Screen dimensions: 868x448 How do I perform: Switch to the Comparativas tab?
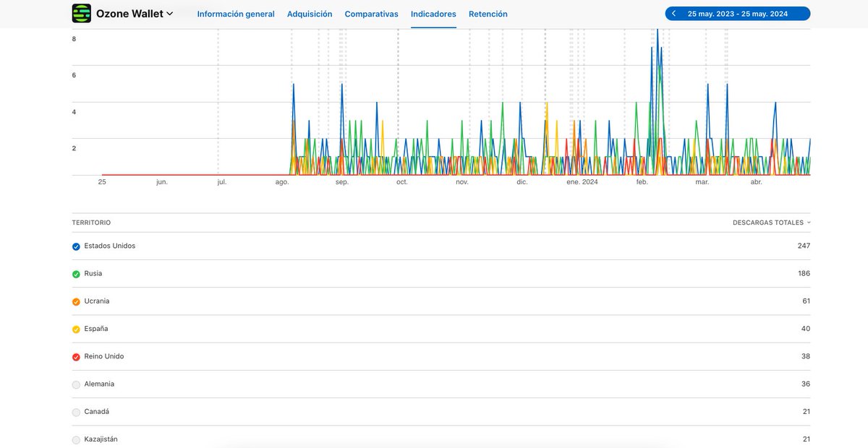(371, 14)
